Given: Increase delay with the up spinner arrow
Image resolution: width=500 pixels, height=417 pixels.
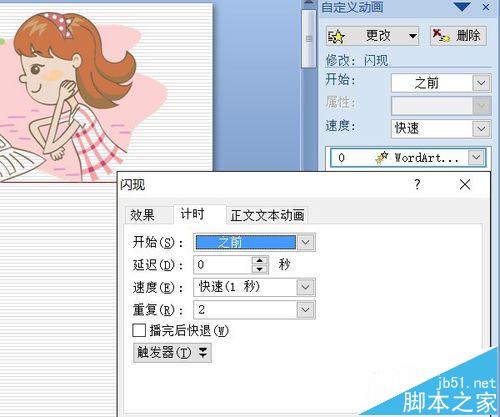Looking at the screenshot, I should point(260,261).
